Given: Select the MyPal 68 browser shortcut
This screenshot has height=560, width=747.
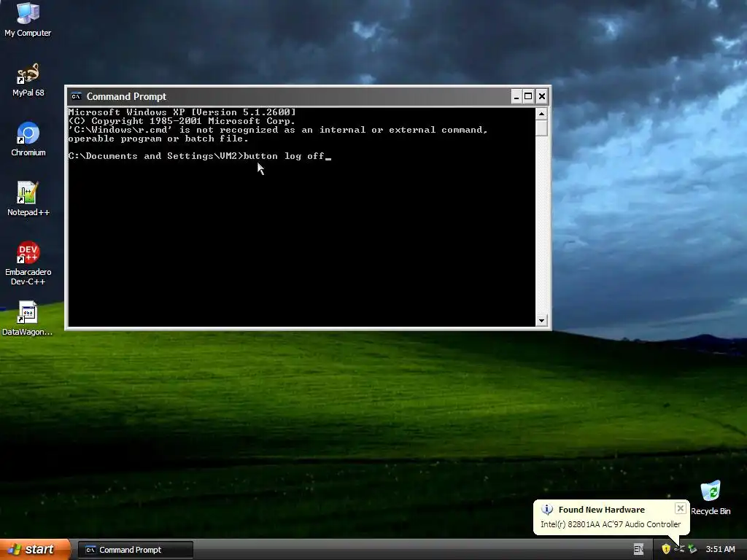Looking at the screenshot, I should click(x=28, y=80).
